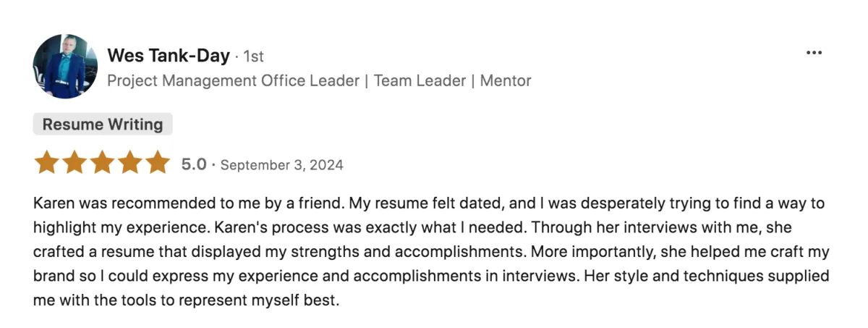This screenshot has width=868, height=328.
Task: Click "Project Management Office Leader" in headline
Action: click(233, 80)
